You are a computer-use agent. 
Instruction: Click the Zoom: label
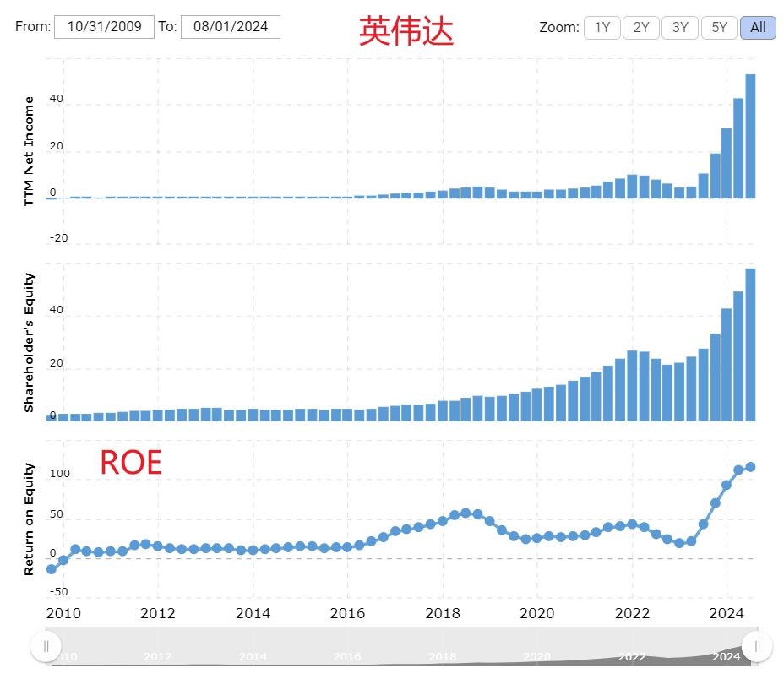pos(559,28)
